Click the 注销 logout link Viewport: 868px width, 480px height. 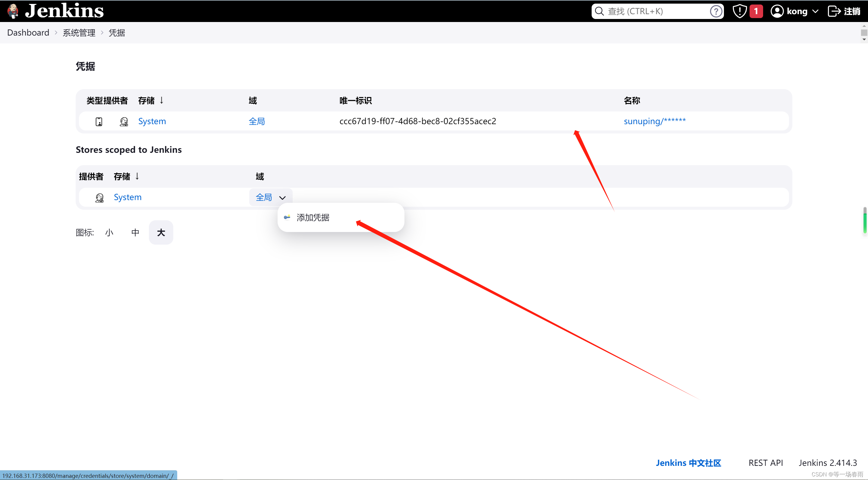(x=852, y=11)
